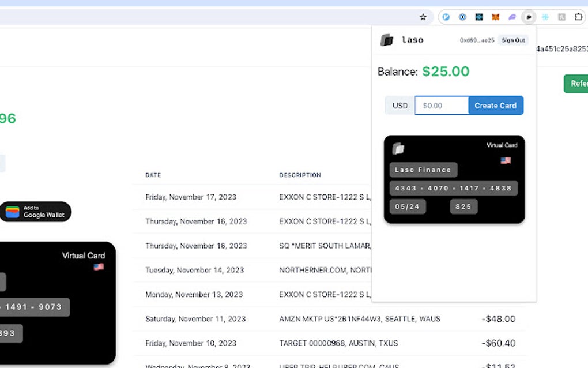Select Saturday, November 11, 2023 date

click(195, 319)
